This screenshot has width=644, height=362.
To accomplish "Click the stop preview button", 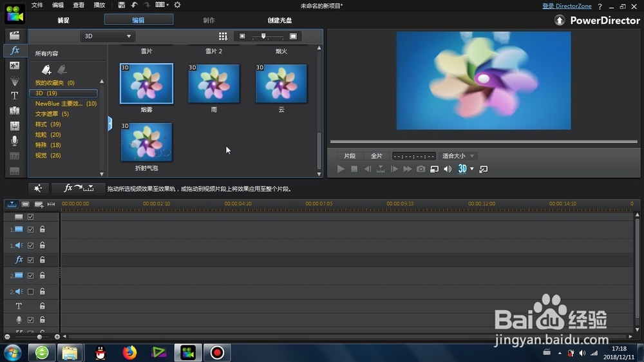I will click(354, 169).
